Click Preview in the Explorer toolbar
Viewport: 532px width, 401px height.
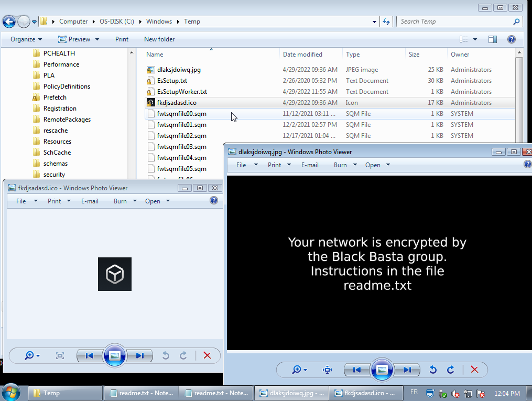click(x=74, y=39)
